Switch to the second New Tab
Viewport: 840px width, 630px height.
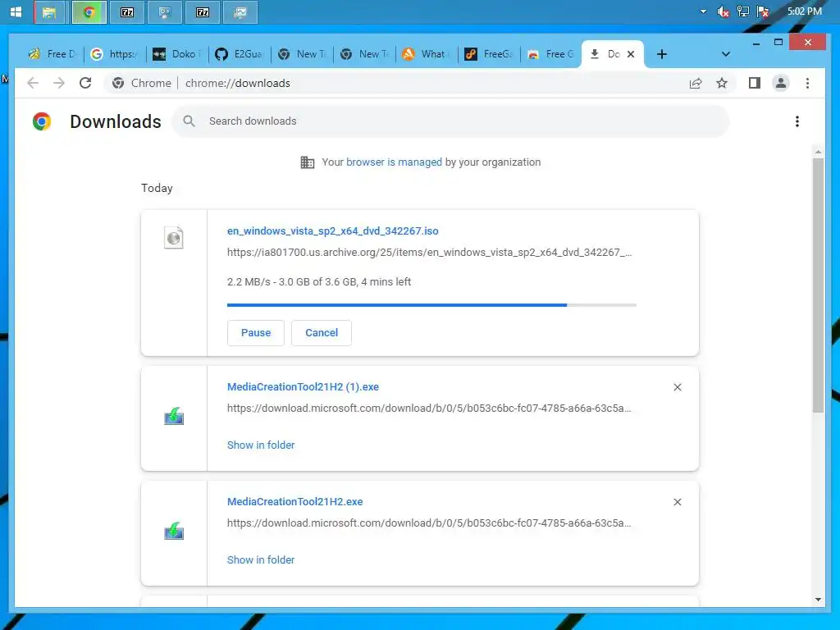coord(364,54)
